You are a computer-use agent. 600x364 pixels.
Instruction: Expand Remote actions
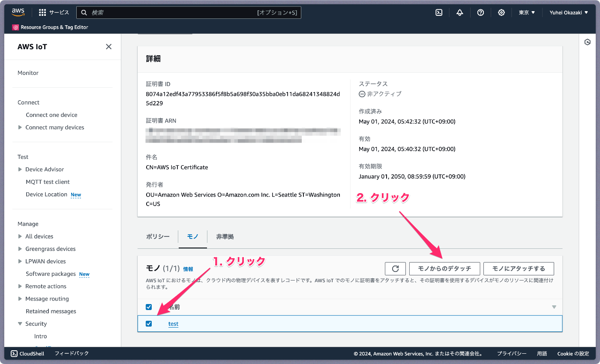(x=20, y=286)
